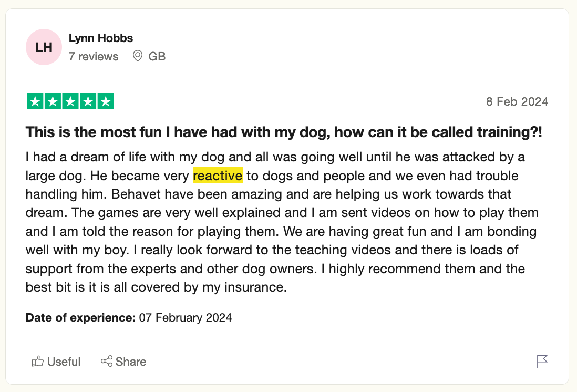The width and height of the screenshot is (577, 392).
Task: Click the second green rating star
Action: click(53, 101)
